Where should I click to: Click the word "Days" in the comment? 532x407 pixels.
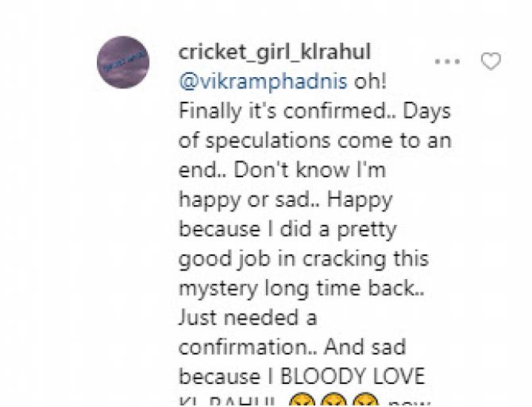(426, 112)
